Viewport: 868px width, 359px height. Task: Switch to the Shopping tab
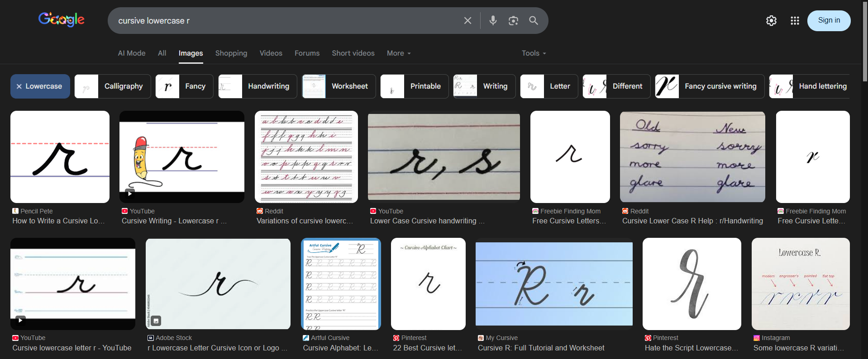coord(231,53)
